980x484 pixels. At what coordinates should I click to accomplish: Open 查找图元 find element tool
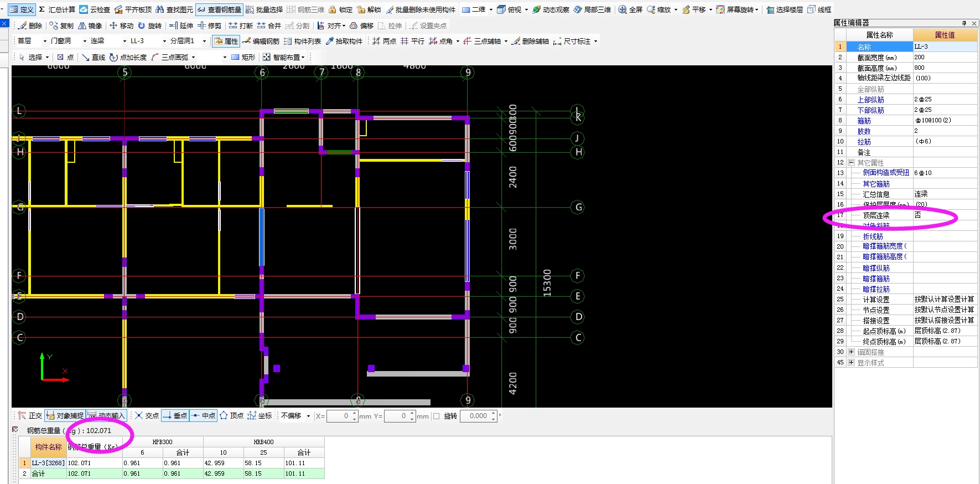[x=174, y=9]
